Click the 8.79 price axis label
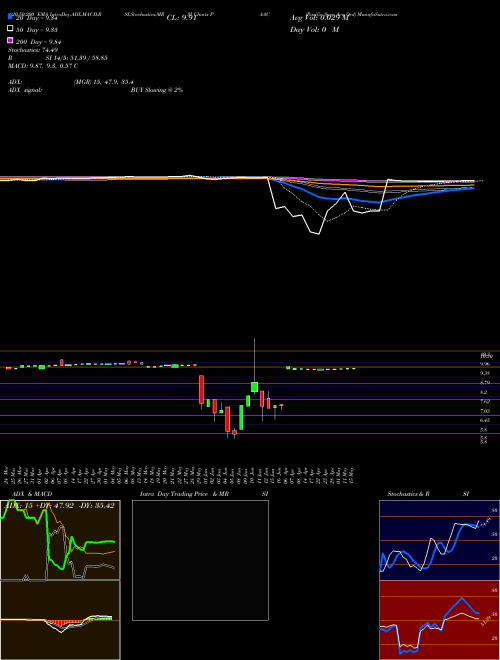Viewport: 500px width, 660px height. (485, 383)
